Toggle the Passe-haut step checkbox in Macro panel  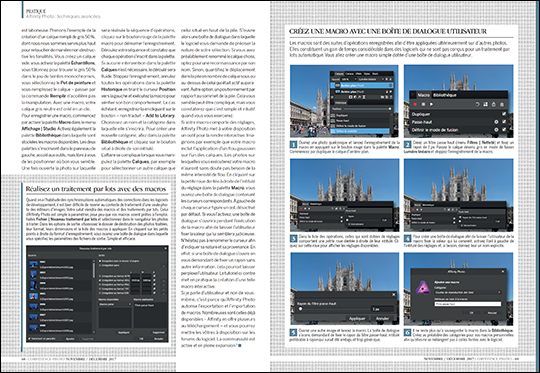pyautogui.click(x=504, y=122)
